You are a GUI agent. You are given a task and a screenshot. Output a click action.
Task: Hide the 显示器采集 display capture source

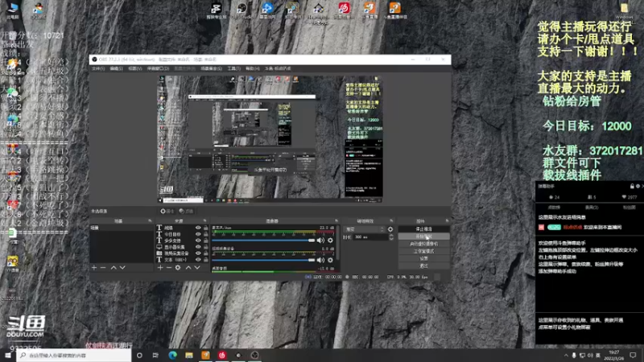point(198,247)
